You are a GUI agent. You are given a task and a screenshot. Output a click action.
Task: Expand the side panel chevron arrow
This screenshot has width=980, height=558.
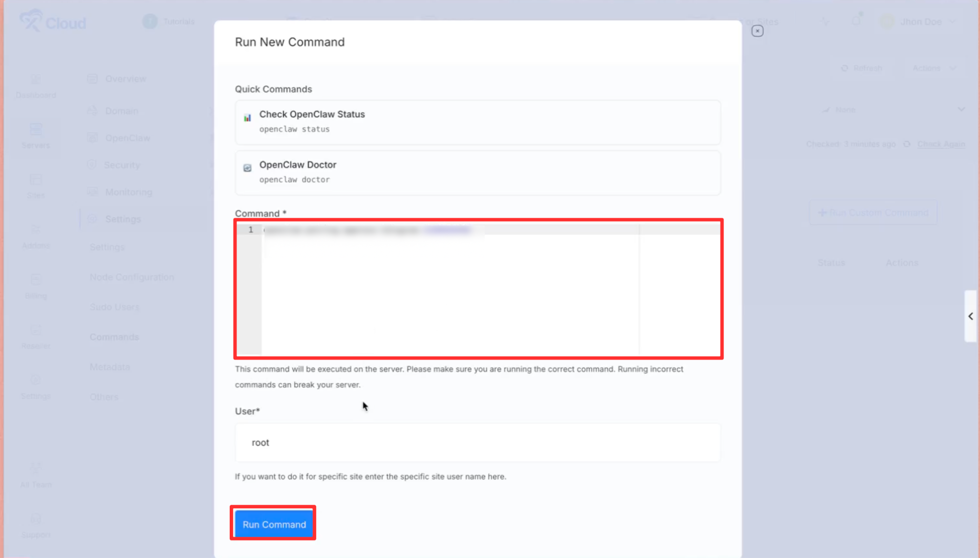pyautogui.click(x=970, y=316)
